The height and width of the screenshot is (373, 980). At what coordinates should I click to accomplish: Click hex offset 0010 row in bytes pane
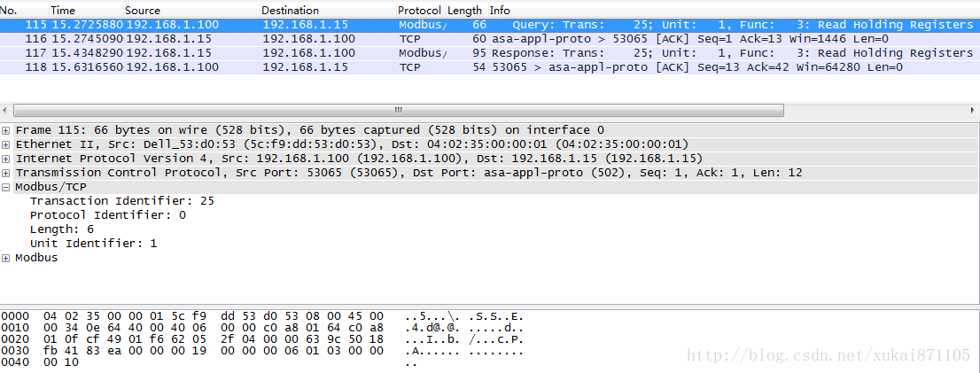pos(262,328)
